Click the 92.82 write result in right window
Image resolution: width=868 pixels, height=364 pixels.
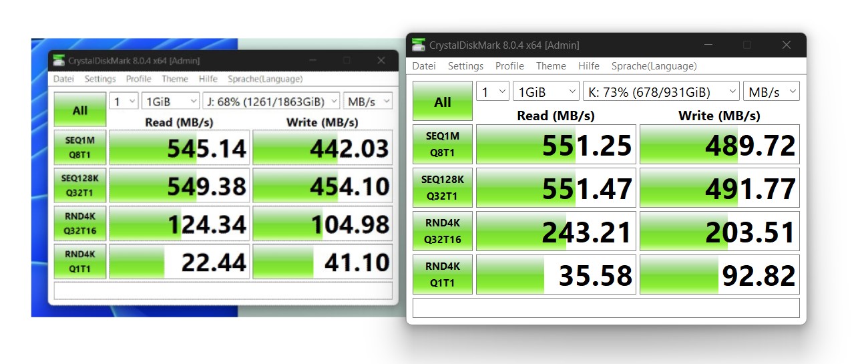[720, 275]
